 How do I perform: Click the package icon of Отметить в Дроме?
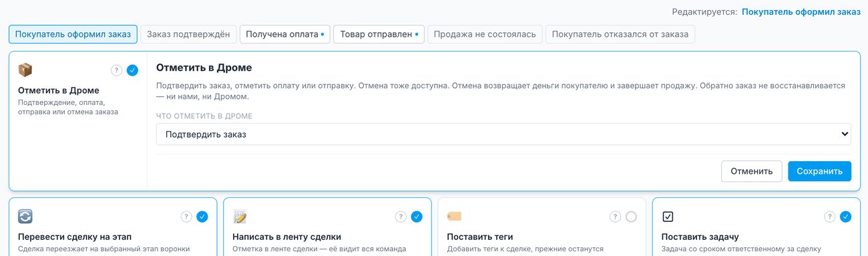25,70
